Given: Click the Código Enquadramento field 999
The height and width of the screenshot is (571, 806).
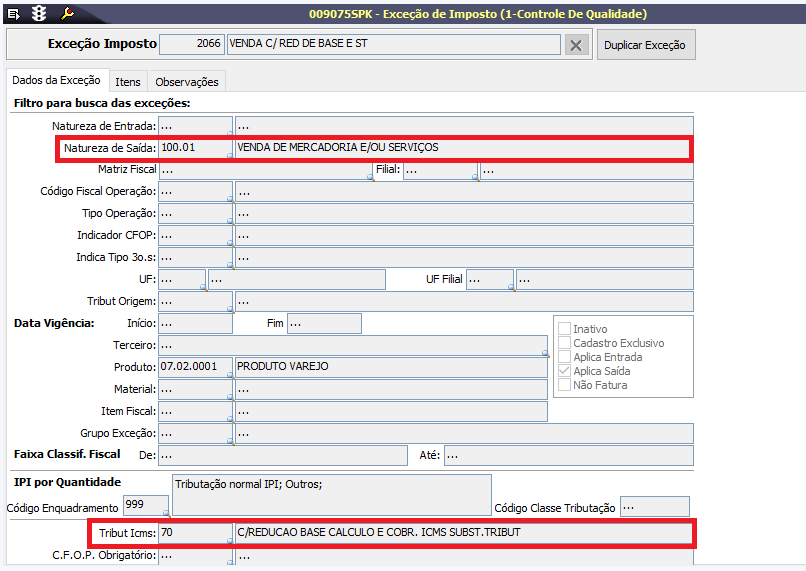Looking at the screenshot, I should [146, 506].
